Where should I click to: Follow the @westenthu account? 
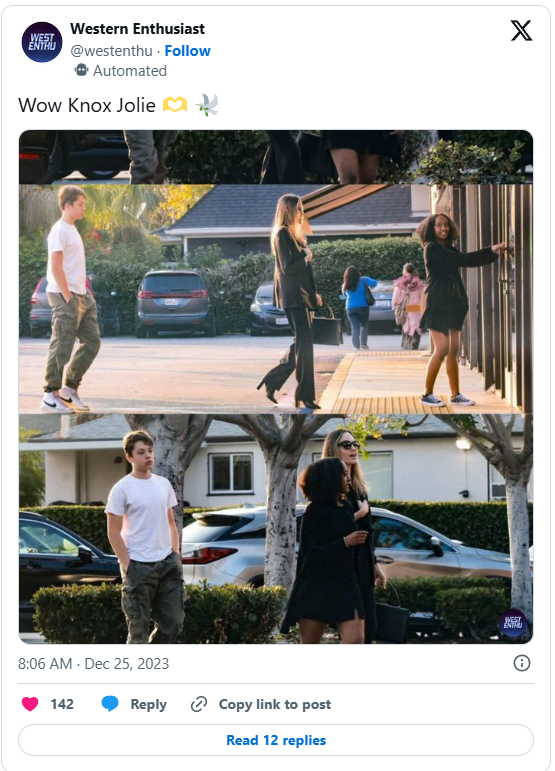[x=187, y=51]
